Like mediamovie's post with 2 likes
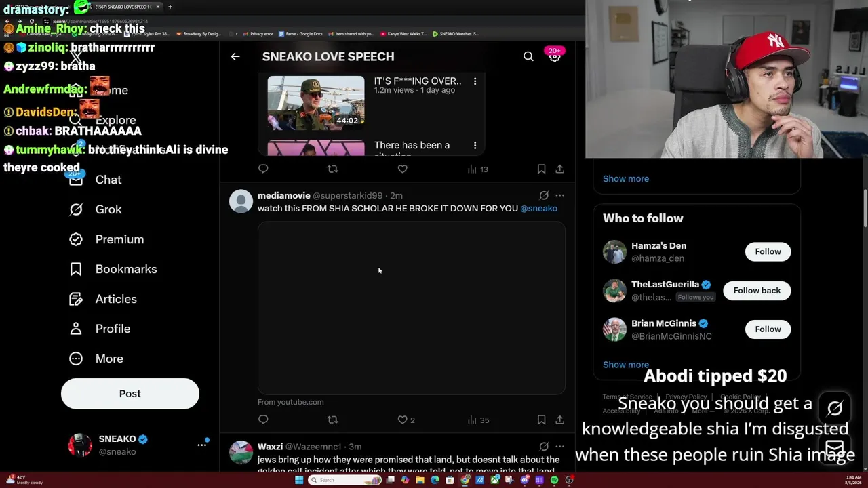868x488 pixels. click(406, 420)
